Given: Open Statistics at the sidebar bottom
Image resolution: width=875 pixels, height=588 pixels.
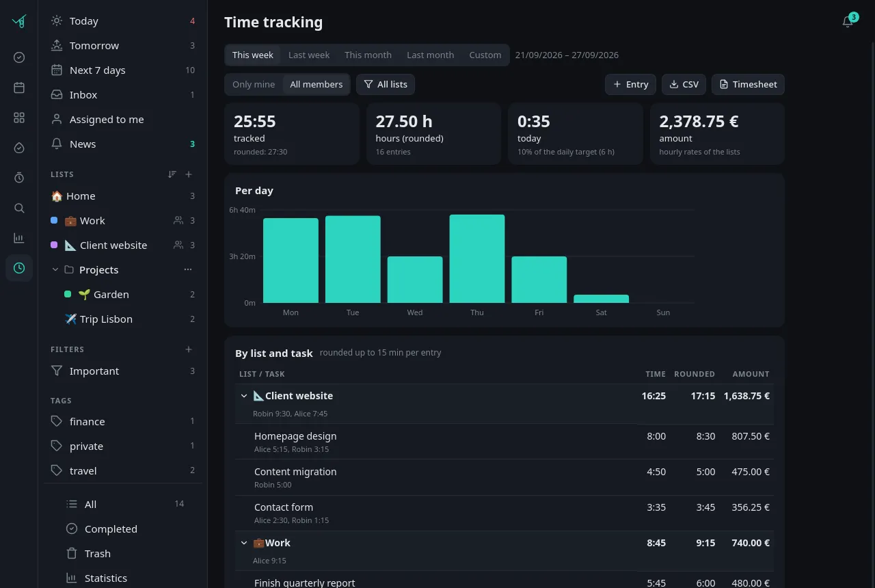Looking at the screenshot, I should [123, 578].
